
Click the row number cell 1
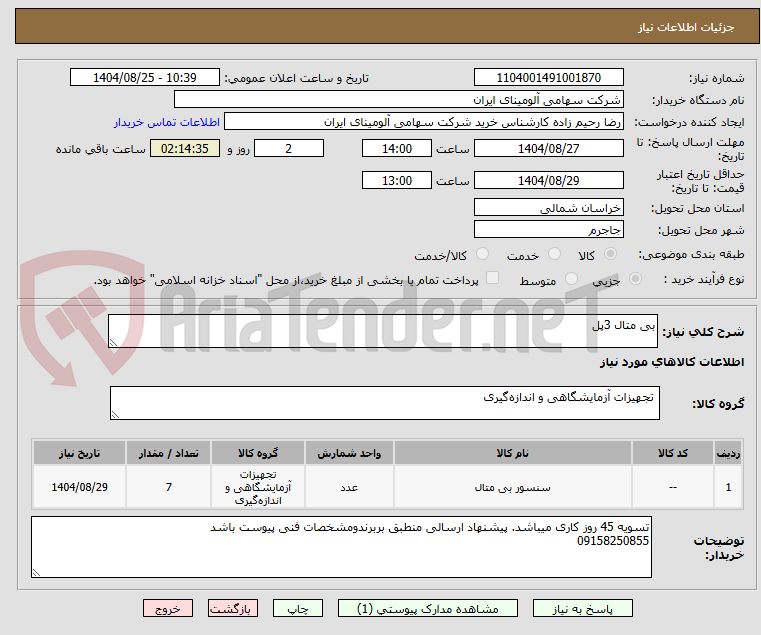pyautogui.click(x=728, y=487)
